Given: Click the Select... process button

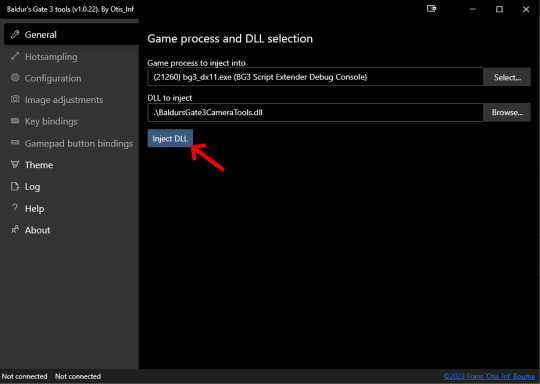Looking at the screenshot, I should click(x=507, y=77).
